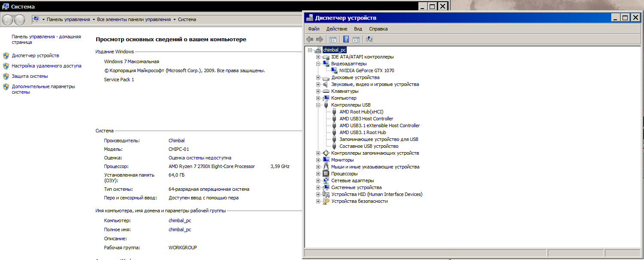Select the AMD USB3 Host Controller device
The image size is (644, 260).
click(366, 119)
